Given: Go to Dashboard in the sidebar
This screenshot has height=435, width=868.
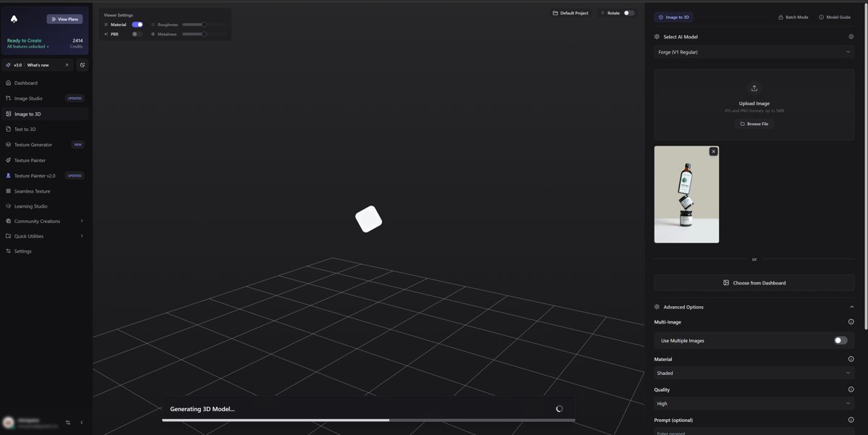Looking at the screenshot, I should (44, 83).
